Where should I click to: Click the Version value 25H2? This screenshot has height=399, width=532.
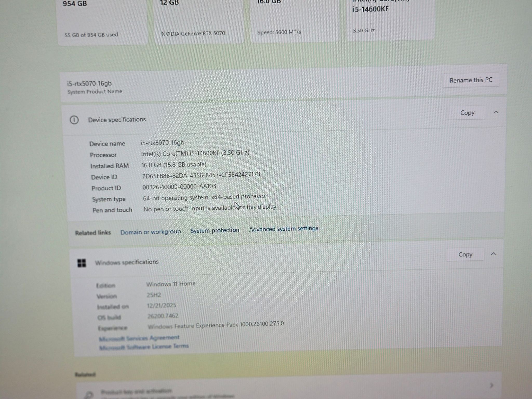(154, 295)
